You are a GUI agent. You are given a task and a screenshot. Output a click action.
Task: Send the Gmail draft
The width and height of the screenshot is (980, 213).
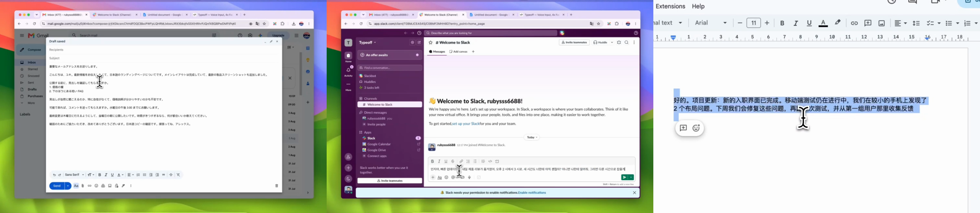(57, 186)
